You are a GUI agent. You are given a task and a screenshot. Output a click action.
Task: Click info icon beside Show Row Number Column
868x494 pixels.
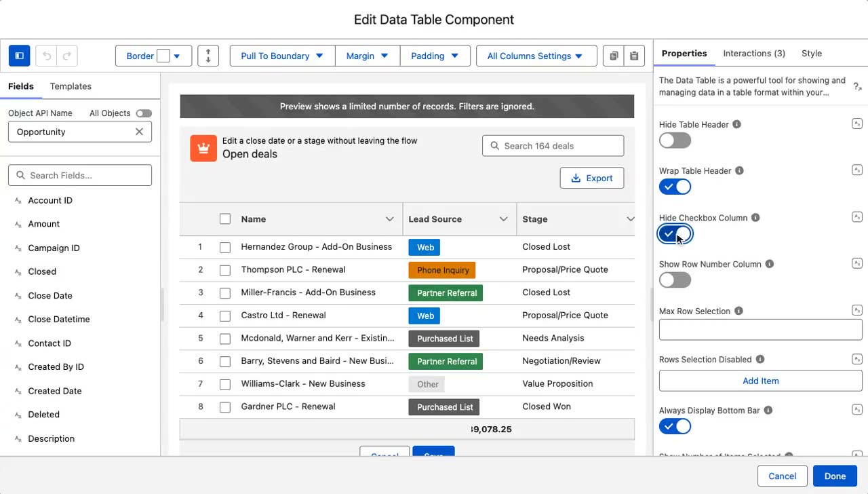770,264
